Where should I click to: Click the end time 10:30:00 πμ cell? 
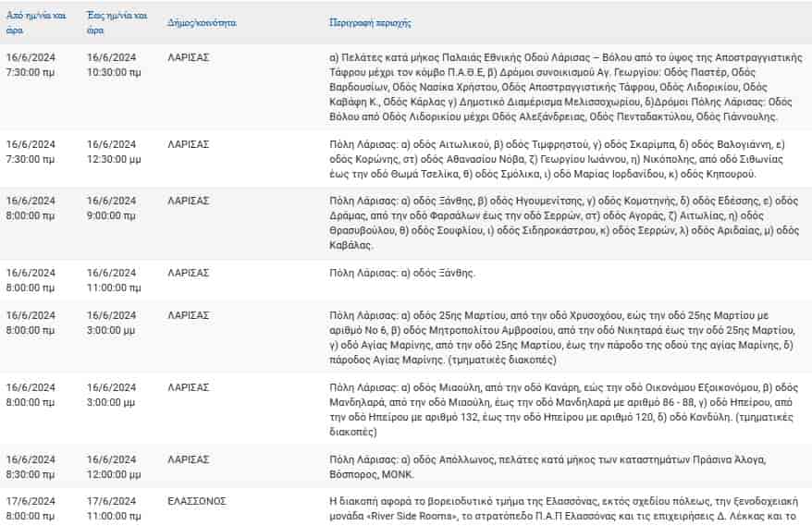click(x=117, y=64)
